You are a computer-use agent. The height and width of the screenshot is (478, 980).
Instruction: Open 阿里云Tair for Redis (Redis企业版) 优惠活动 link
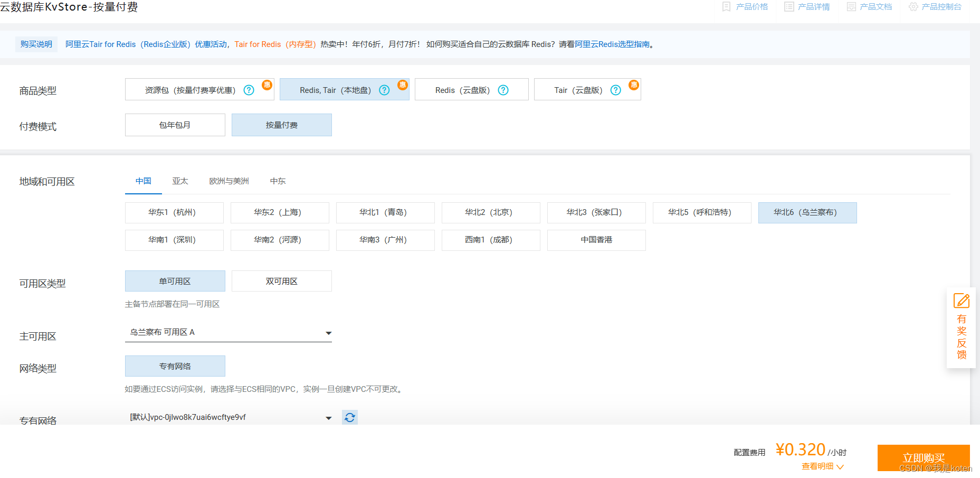(x=147, y=44)
